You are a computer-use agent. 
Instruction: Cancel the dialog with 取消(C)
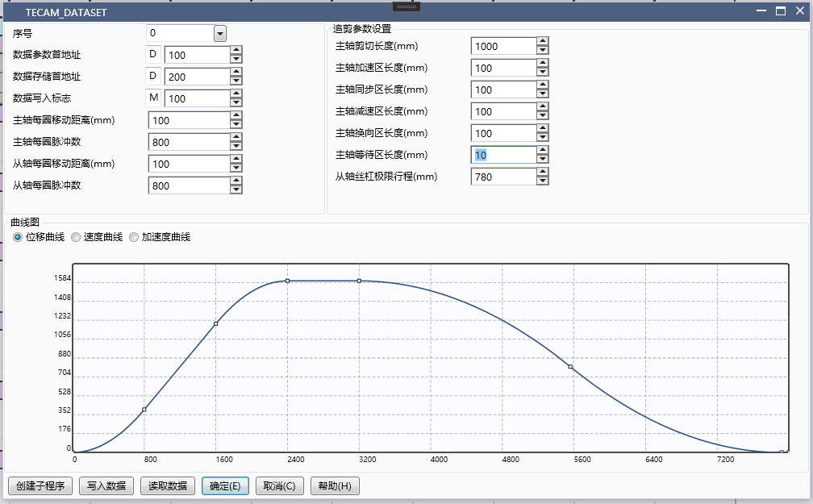(x=279, y=485)
